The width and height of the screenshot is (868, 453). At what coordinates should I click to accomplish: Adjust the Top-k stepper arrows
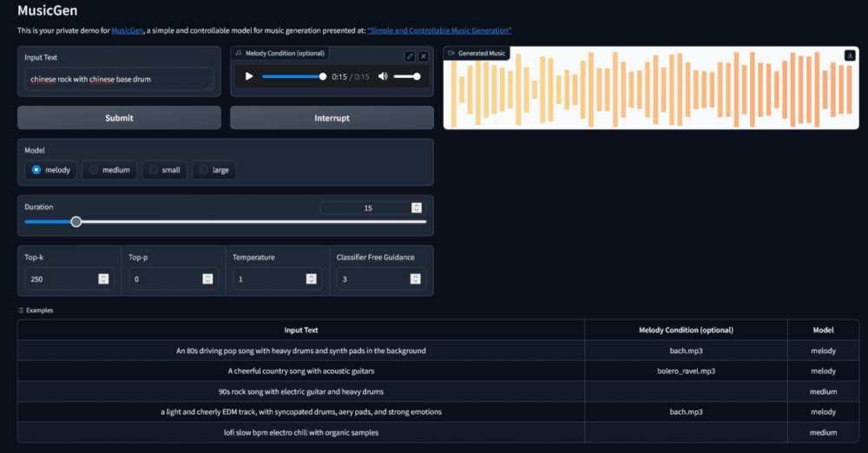(x=103, y=279)
